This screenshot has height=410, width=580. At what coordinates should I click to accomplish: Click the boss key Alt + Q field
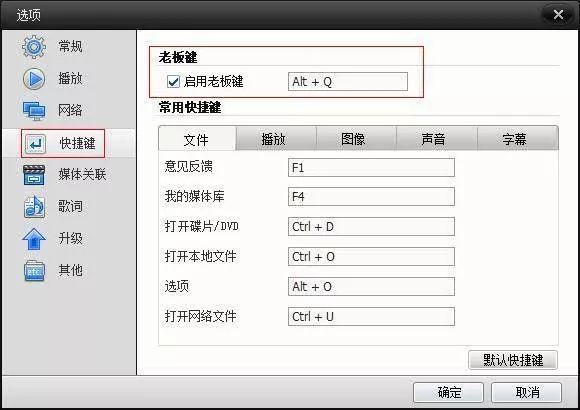click(x=348, y=81)
